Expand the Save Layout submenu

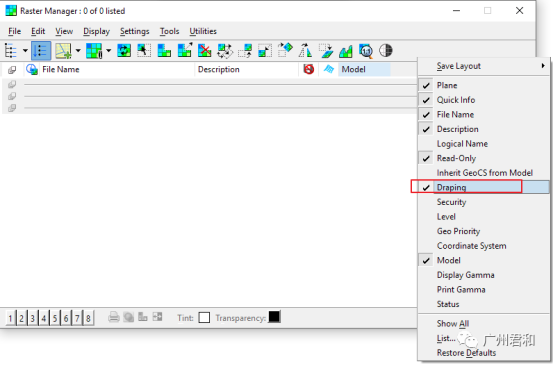[484, 66]
